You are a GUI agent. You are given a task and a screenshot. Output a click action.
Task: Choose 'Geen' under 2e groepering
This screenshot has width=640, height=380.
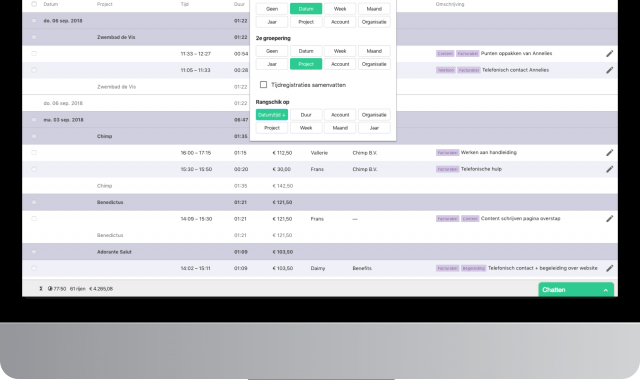coord(272,51)
